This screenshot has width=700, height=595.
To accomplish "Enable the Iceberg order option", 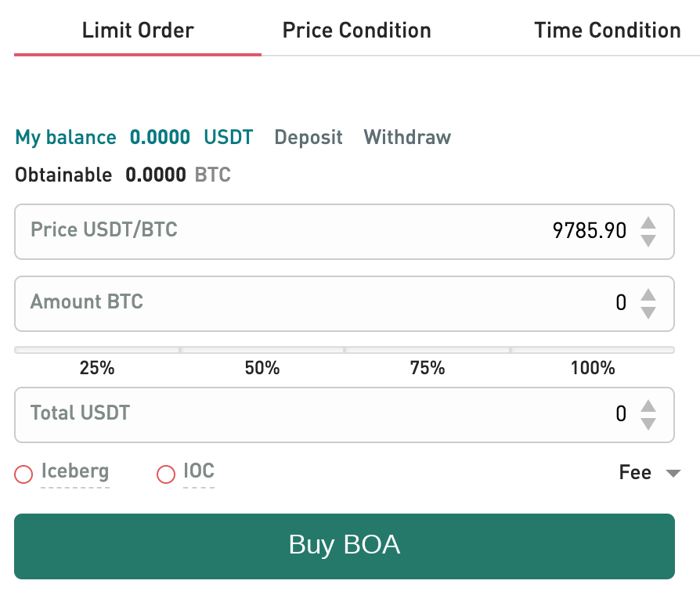I will click(23, 474).
